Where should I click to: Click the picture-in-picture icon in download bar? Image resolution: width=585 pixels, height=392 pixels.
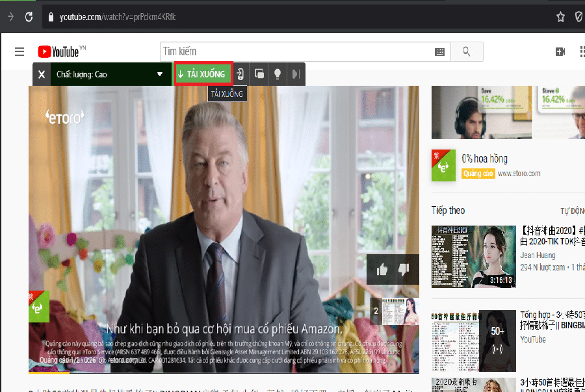click(x=259, y=74)
